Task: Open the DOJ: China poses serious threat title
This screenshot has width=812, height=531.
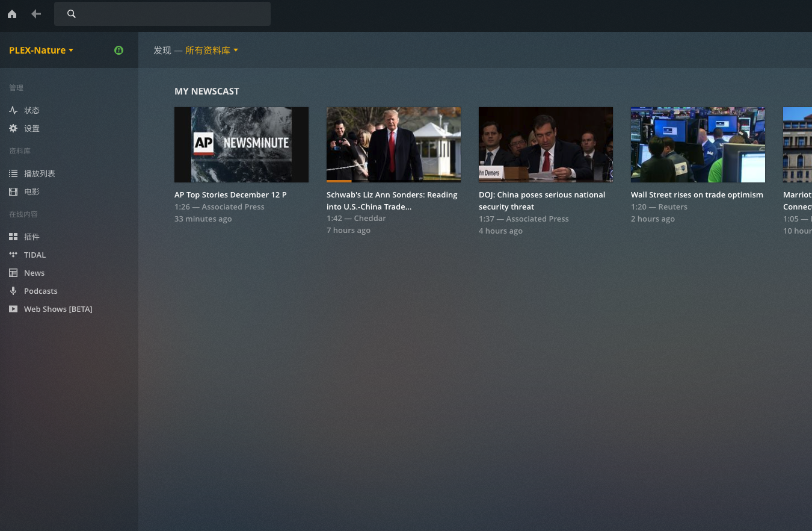Action: (x=542, y=200)
